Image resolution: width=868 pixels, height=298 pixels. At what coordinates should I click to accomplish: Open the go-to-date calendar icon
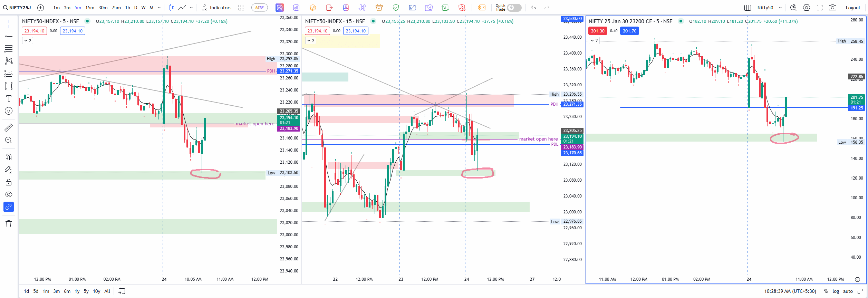pyautogui.click(x=122, y=291)
